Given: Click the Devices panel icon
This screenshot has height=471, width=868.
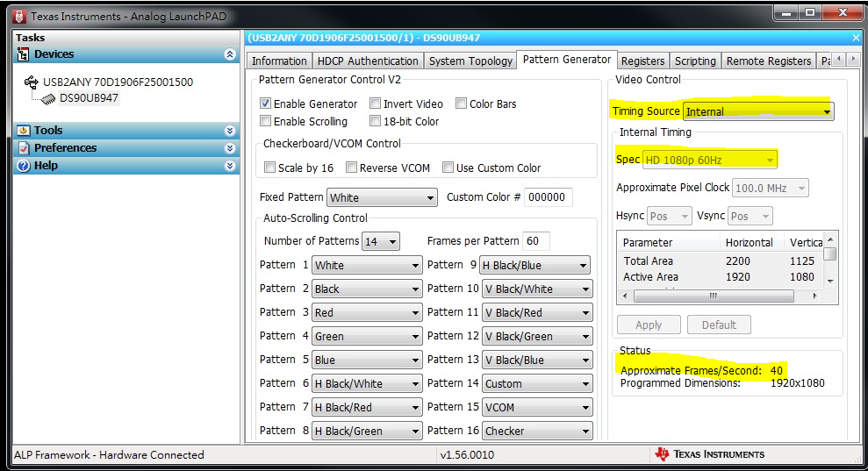Looking at the screenshot, I should 23,54.
